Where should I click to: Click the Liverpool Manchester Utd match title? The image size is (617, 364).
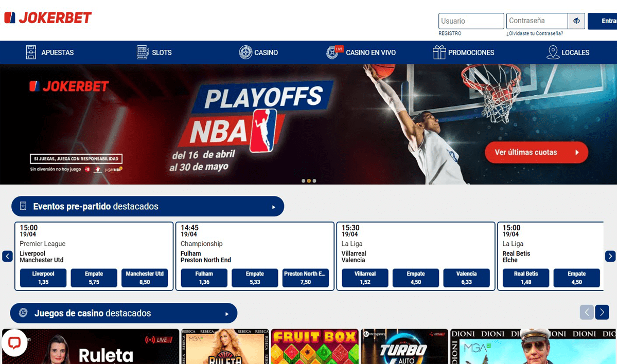(41, 257)
